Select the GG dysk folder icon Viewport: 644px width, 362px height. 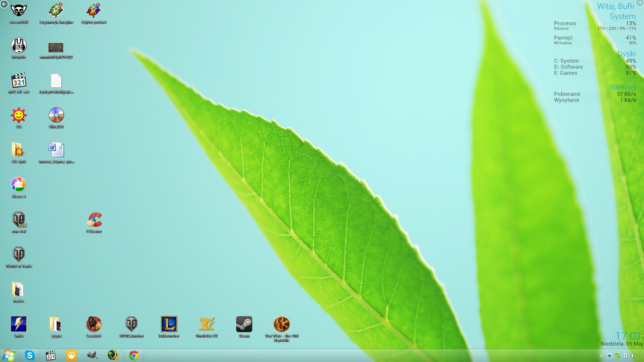pyautogui.click(x=19, y=153)
